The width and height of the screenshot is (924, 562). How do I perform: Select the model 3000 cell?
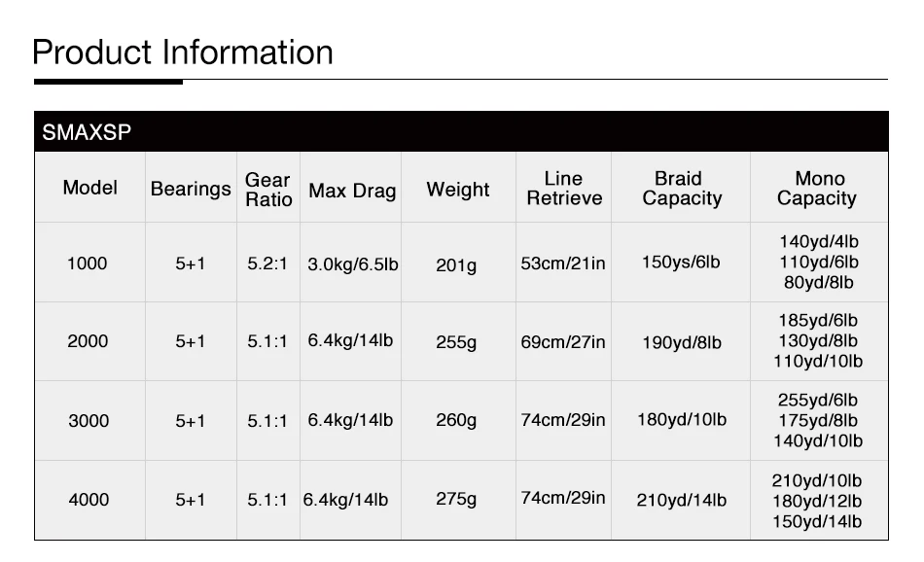(x=90, y=421)
